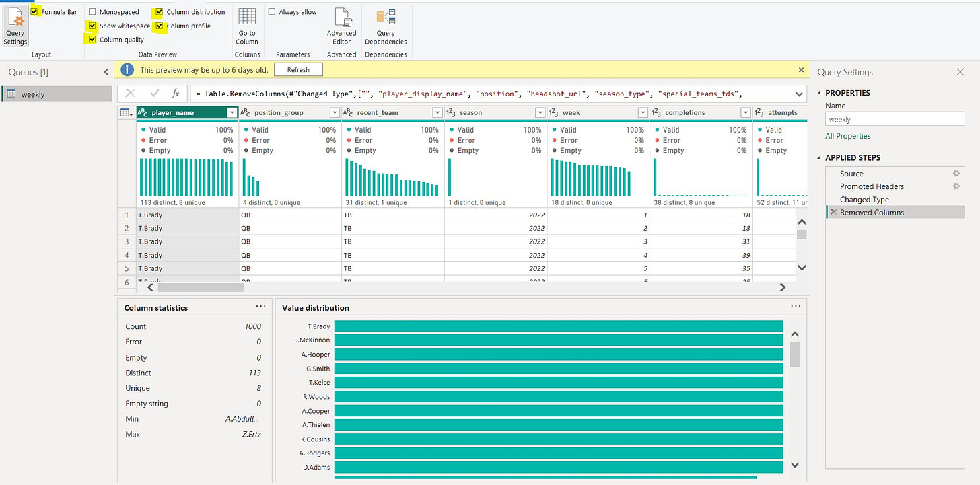
Task: Click the table icon at grid corner
Action: tap(126, 113)
